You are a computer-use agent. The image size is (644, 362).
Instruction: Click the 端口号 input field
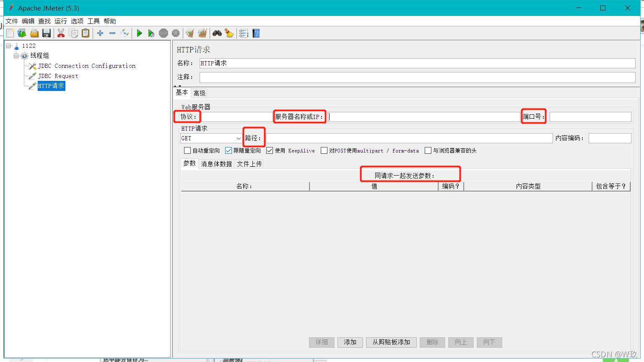point(590,117)
